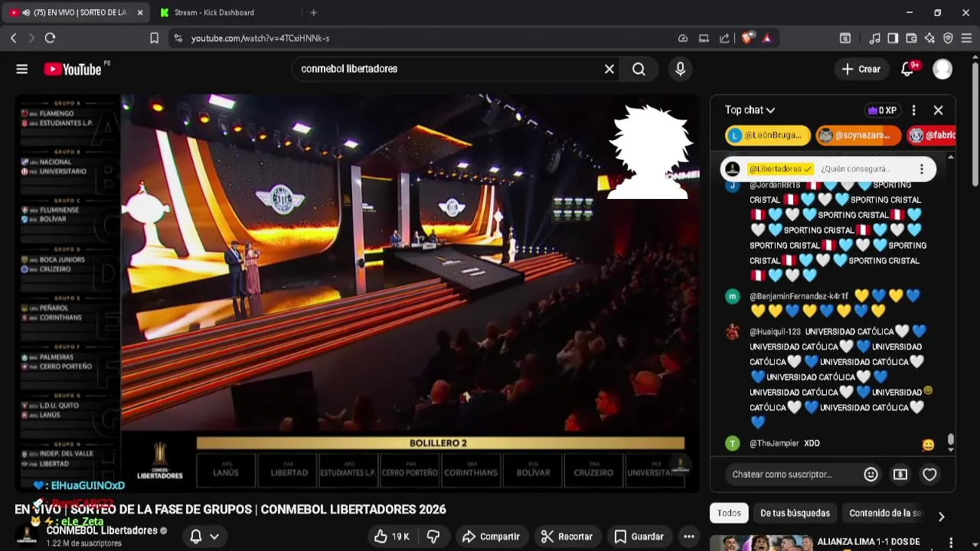Viewport: 980px width, 551px height.
Task: Open live chat more options
Action: coord(913,110)
